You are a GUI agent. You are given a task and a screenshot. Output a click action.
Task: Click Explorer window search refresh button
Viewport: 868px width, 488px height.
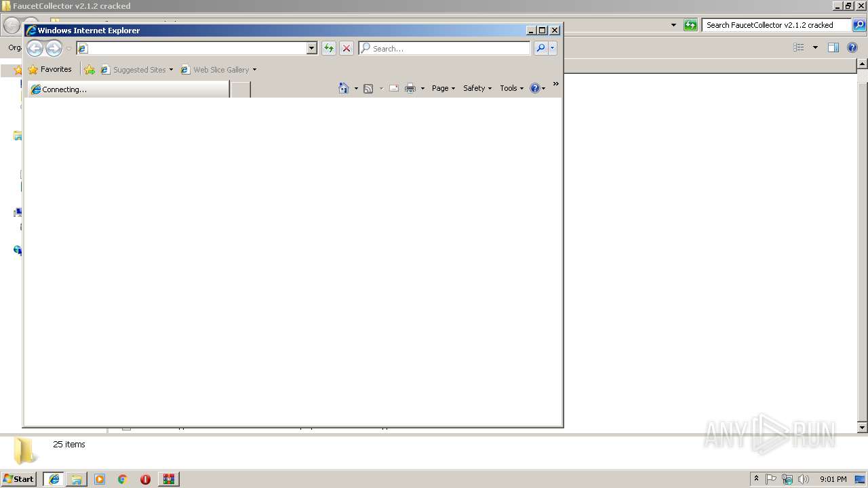pyautogui.click(x=690, y=25)
